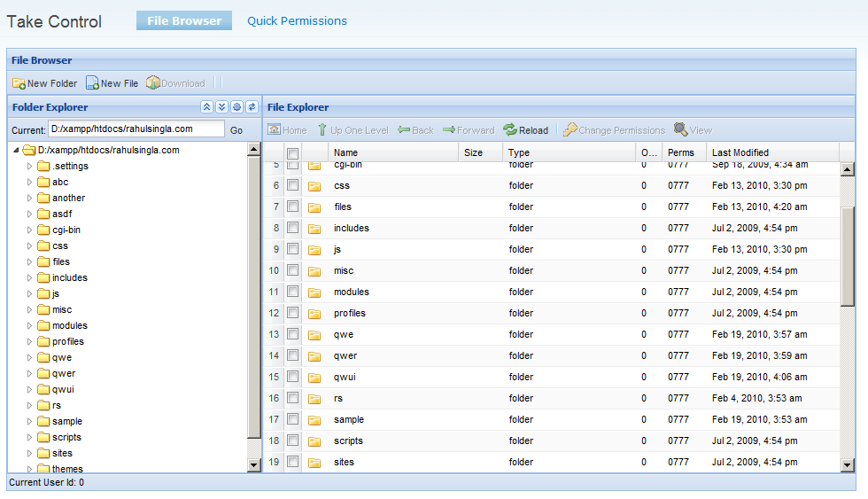This screenshot has width=868, height=499.
Task: Click the Go button next to the path
Action: coord(236,130)
